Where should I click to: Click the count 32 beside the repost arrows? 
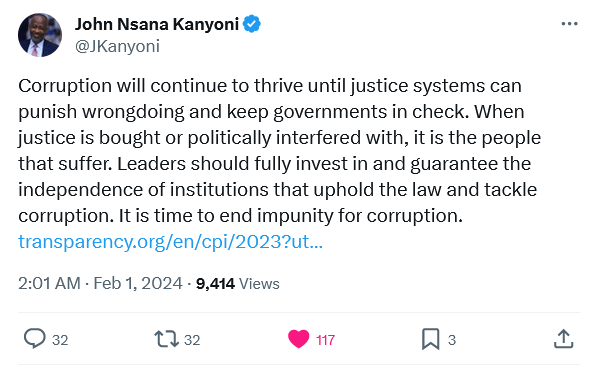pyautogui.click(x=192, y=340)
